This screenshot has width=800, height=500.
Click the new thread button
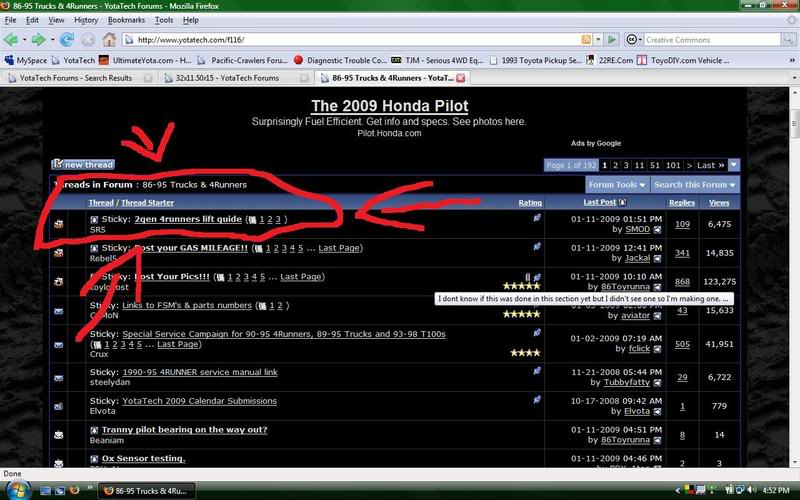click(x=83, y=164)
